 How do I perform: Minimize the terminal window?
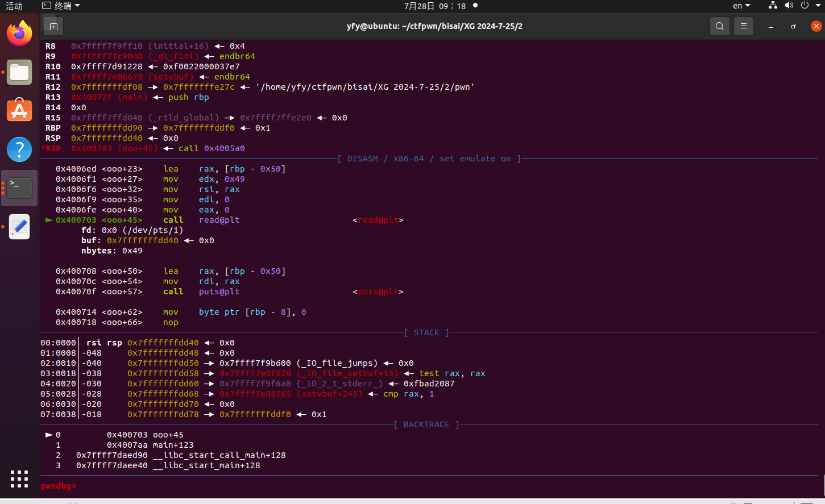tap(771, 26)
